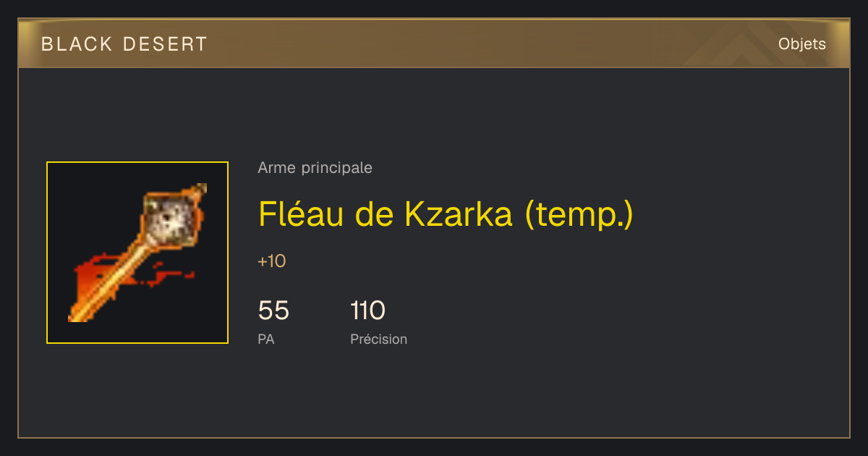Click the PA value 55
This screenshot has height=456, width=868.
coord(273,311)
